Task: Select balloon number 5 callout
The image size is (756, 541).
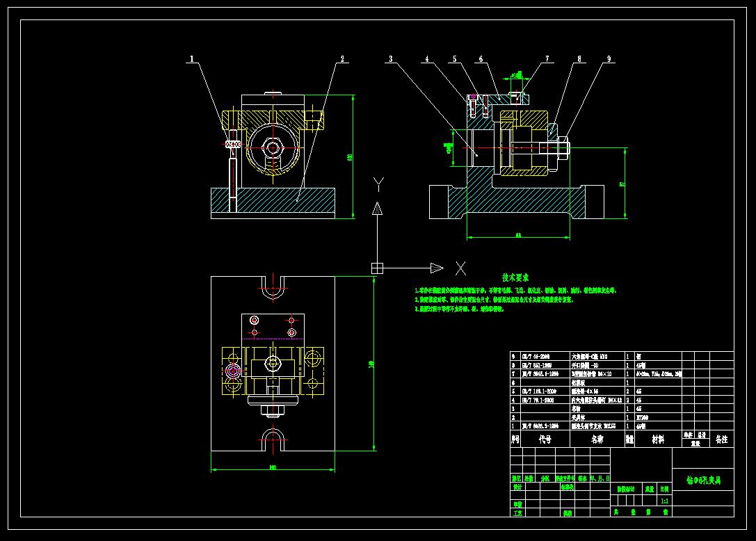Action: 454,59
